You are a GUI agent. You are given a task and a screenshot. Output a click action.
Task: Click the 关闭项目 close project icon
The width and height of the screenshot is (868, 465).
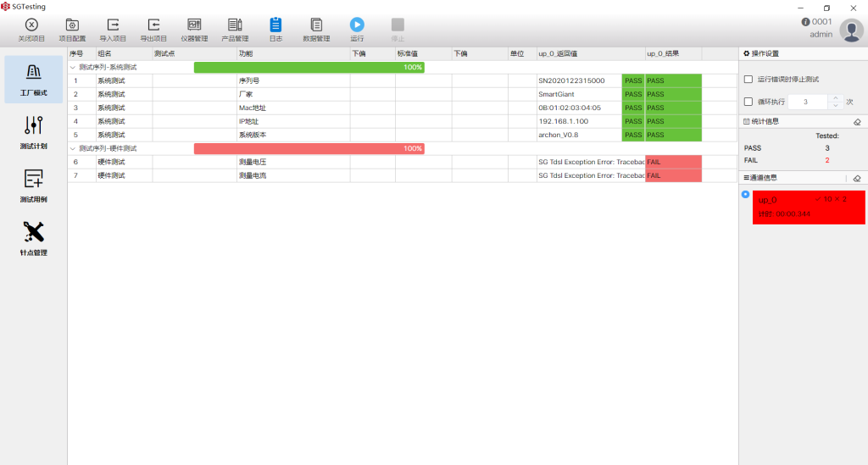click(x=31, y=25)
